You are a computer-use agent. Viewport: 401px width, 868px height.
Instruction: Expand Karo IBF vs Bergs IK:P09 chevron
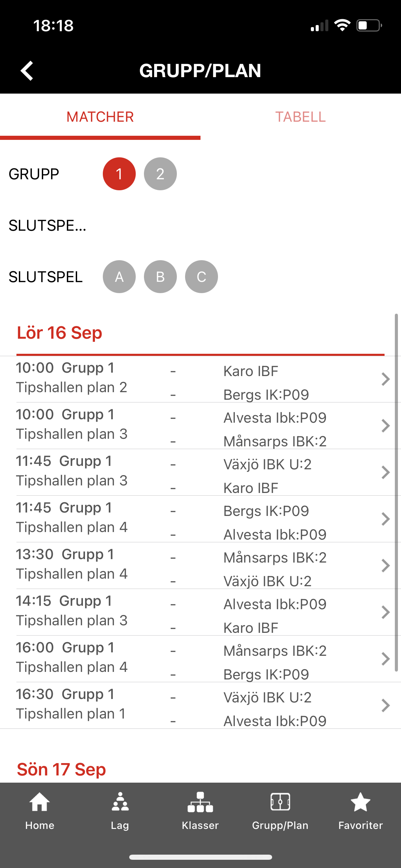click(x=386, y=379)
